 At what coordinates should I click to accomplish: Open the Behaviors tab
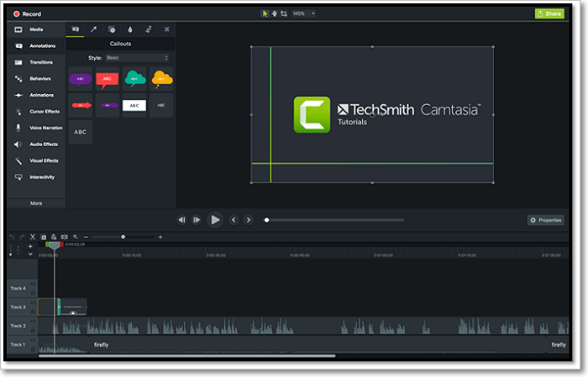click(36, 79)
